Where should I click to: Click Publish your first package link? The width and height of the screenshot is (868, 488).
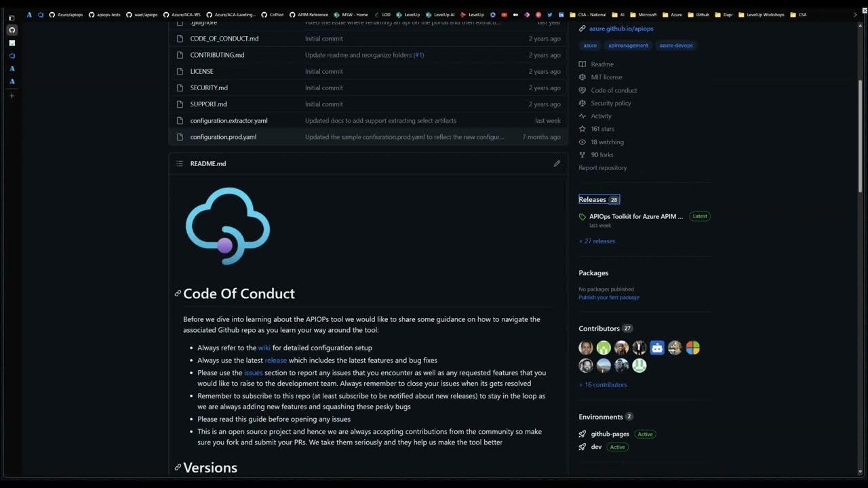coord(609,297)
